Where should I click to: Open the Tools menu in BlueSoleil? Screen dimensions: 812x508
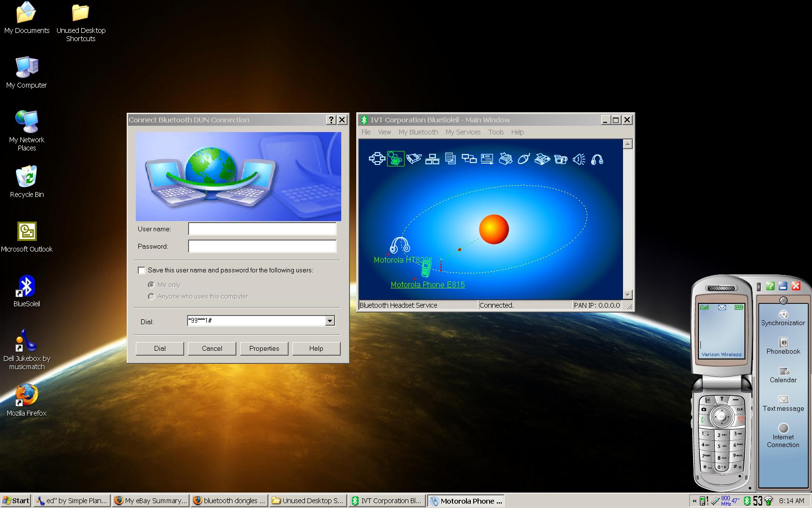pyautogui.click(x=496, y=132)
